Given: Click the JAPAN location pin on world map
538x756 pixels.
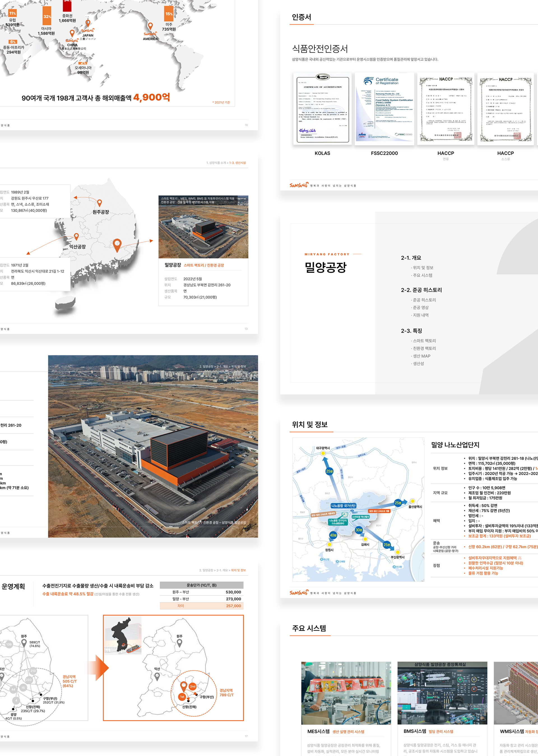Looking at the screenshot, I should 88,24.
